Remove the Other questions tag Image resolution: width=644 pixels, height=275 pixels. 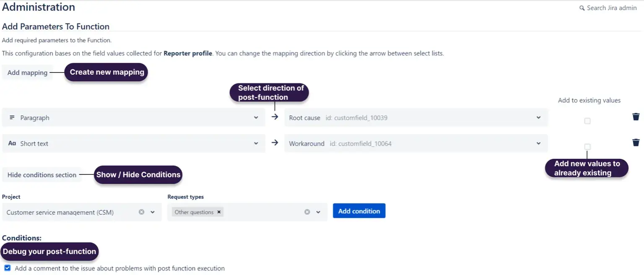tap(219, 212)
